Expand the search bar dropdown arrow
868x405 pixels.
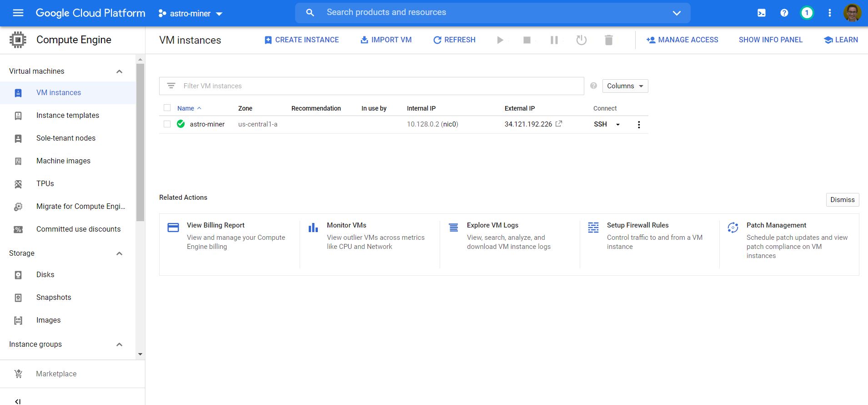pos(677,13)
